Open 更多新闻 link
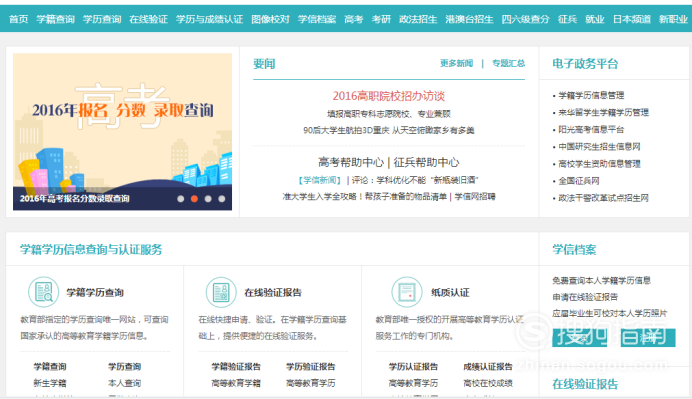 pos(456,63)
